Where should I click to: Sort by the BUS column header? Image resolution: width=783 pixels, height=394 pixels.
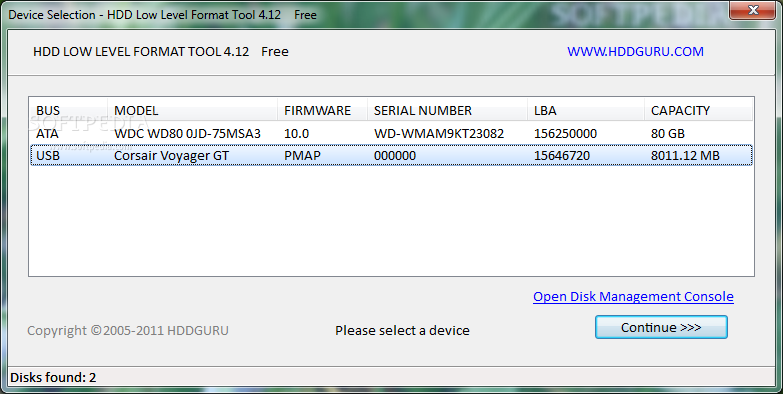pyautogui.click(x=68, y=110)
